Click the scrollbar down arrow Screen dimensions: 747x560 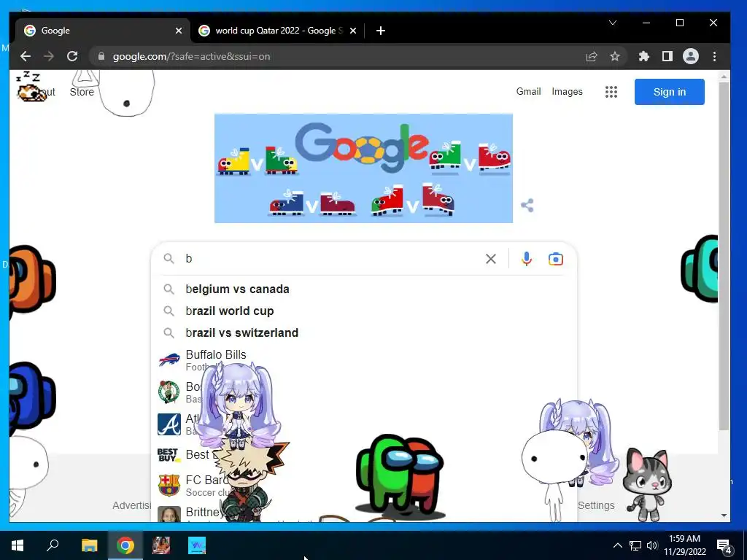[x=724, y=516]
